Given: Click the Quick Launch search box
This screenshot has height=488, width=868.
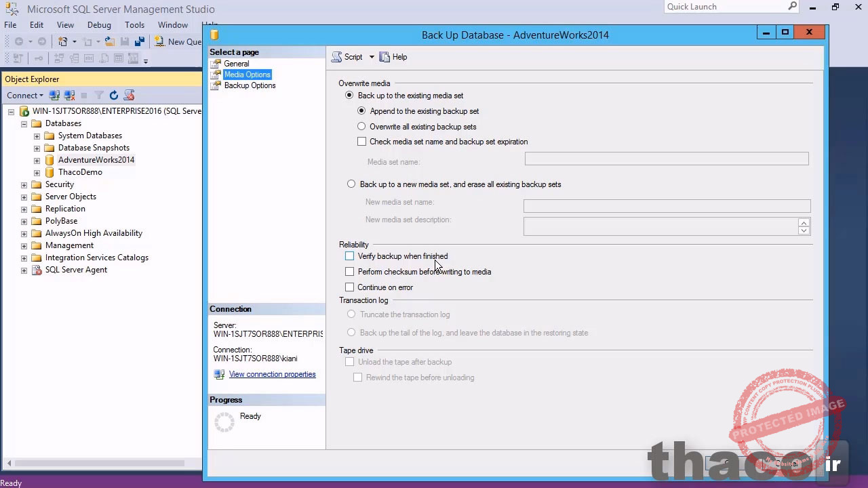Looking at the screenshot, I should pos(726,7).
